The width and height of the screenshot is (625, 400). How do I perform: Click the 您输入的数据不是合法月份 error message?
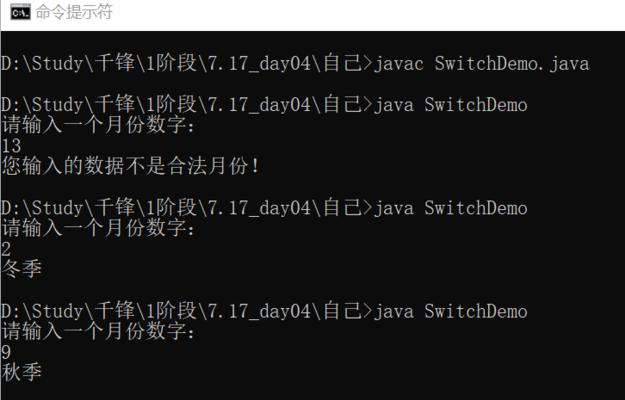131,166
